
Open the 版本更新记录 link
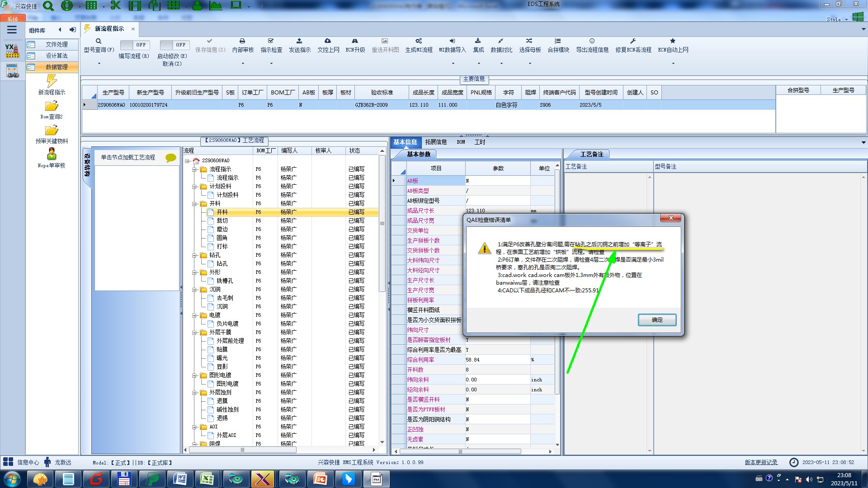point(761,462)
